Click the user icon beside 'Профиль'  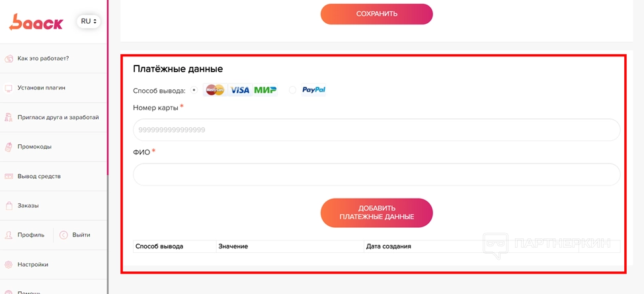9,235
